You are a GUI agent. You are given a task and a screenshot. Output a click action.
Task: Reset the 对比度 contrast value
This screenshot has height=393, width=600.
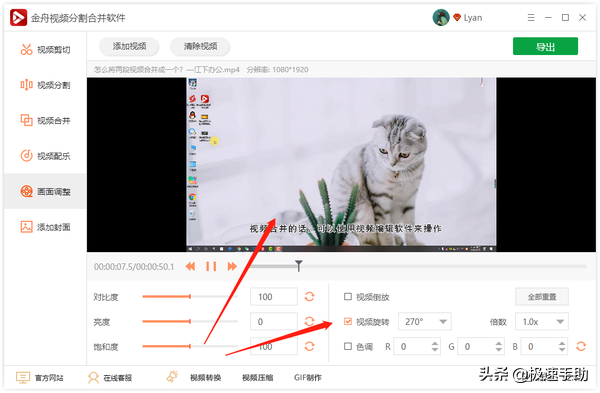309,297
